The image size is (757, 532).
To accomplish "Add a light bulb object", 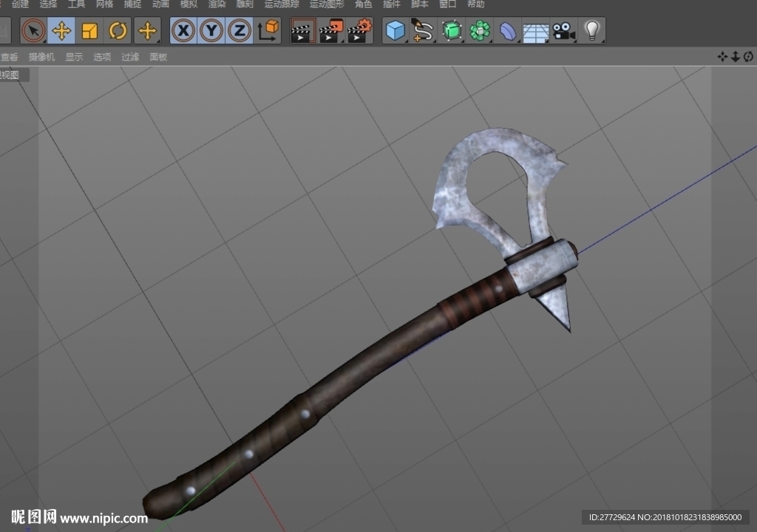I will click(592, 31).
